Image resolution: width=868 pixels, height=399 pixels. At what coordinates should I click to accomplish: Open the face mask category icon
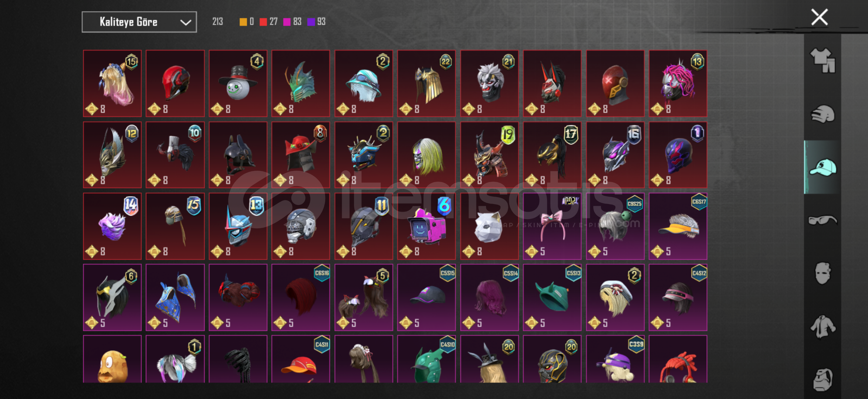pos(823,273)
